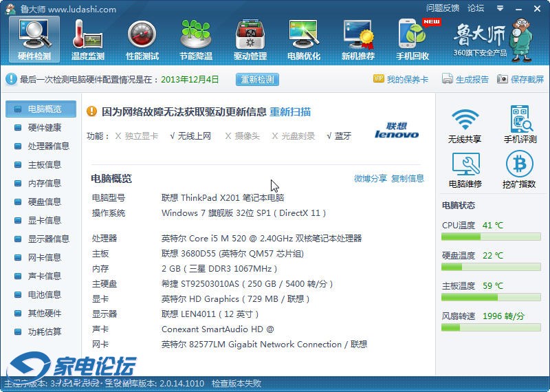Click the orange warning exclamation icon
Viewport: 550px width, 392px height.
point(91,111)
